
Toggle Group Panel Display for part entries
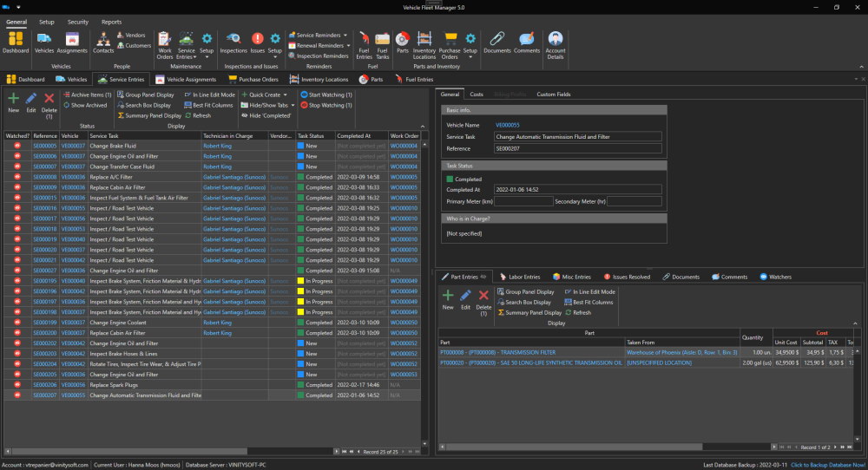[525, 292]
